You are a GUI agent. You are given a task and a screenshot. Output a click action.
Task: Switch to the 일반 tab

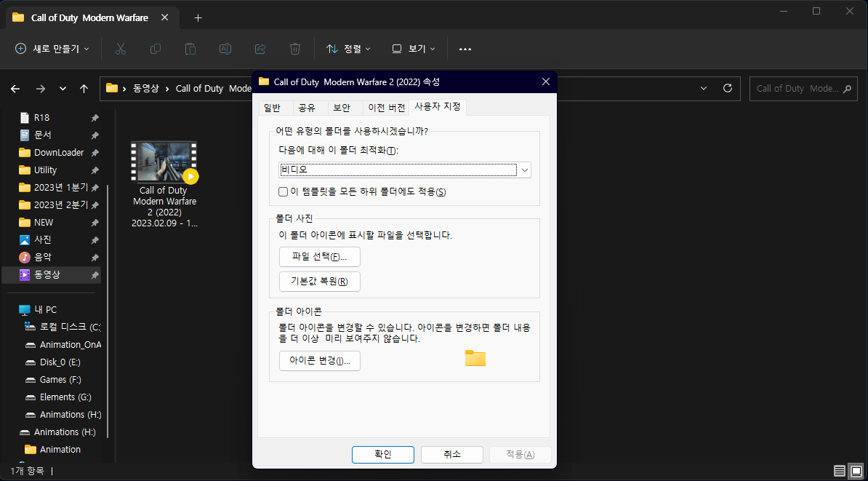pos(272,108)
